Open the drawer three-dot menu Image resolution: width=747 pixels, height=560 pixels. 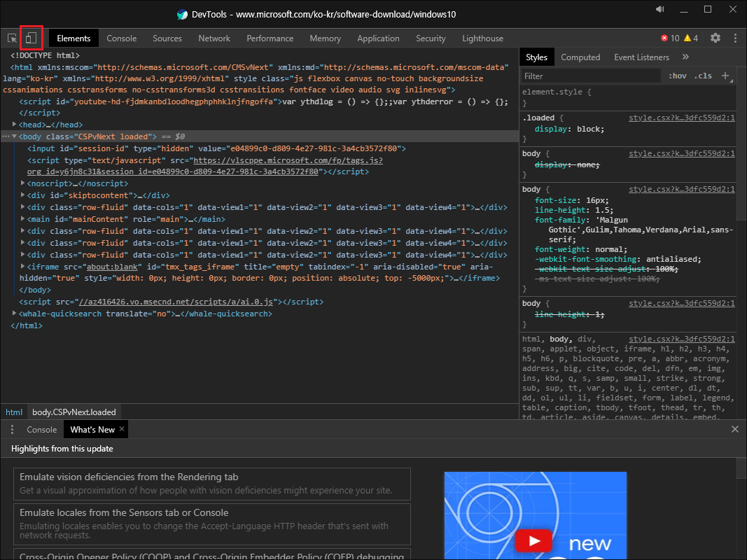pos(13,430)
